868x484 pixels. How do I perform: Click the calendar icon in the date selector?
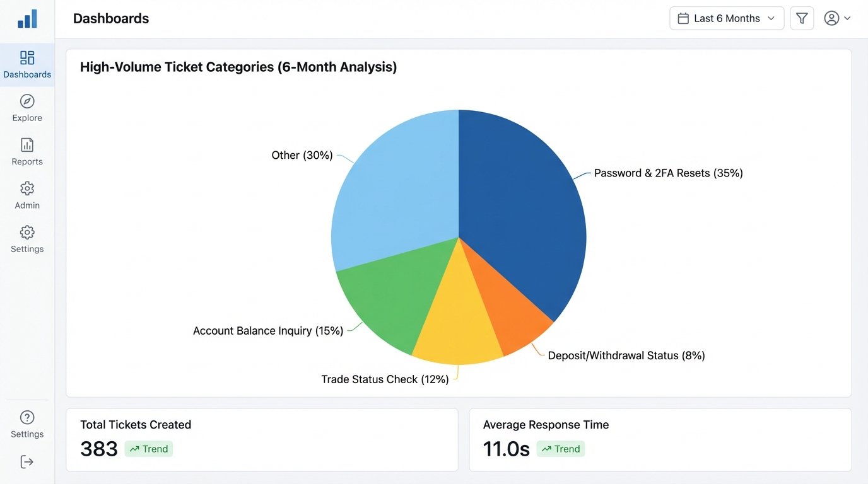tap(684, 18)
